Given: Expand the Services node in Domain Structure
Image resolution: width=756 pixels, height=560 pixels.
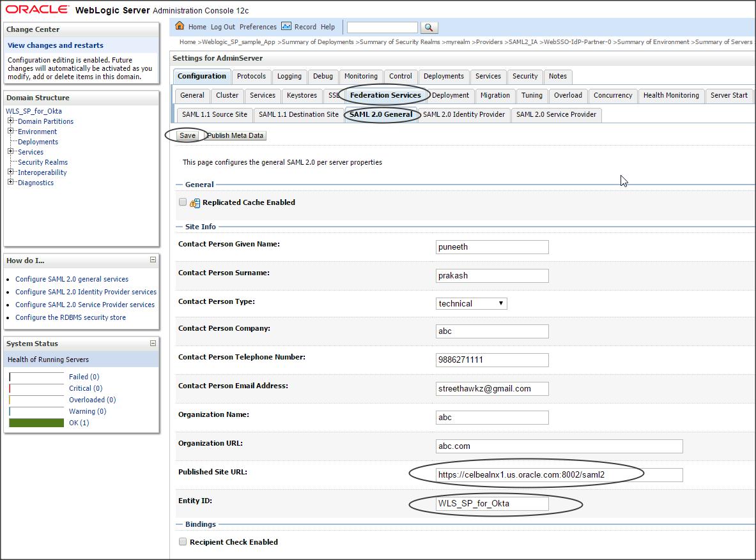Looking at the screenshot, I should 11,151.
